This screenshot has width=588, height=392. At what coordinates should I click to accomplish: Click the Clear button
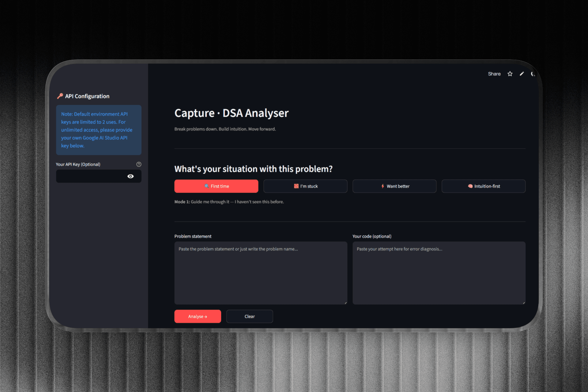[250, 316]
